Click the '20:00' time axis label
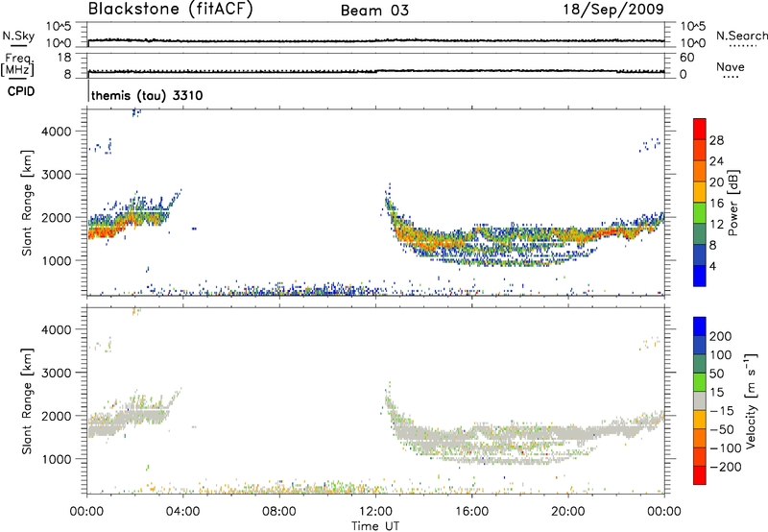Screen dimensions: 768x532 (x=568, y=512)
